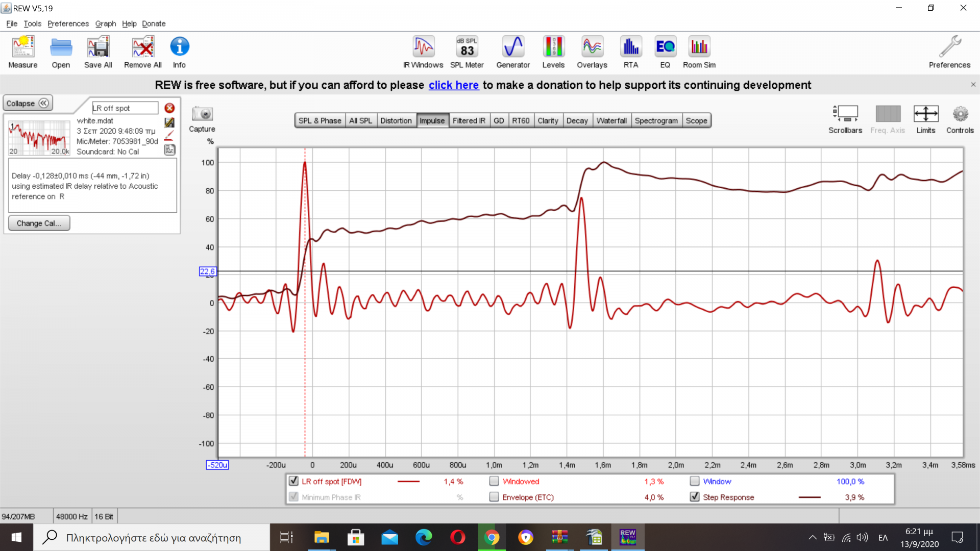Switch to All SPL tab
The height and width of the screenshot is (551, 980).
(360, 120)
